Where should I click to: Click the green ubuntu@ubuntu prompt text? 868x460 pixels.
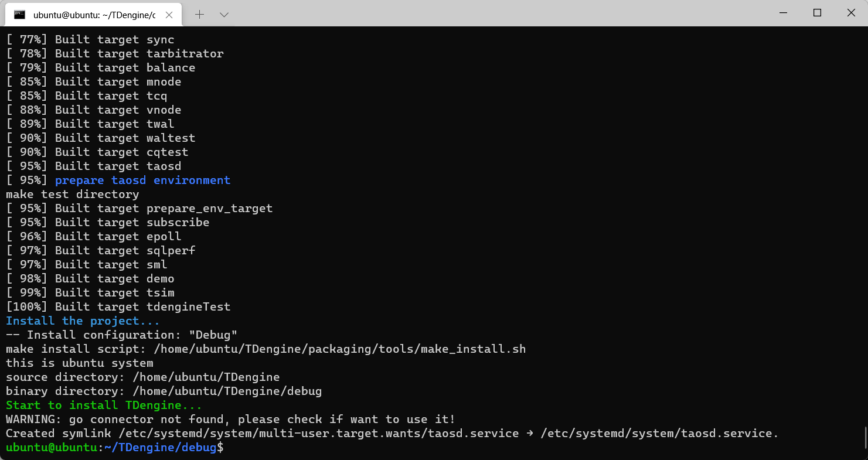point(51,448)
